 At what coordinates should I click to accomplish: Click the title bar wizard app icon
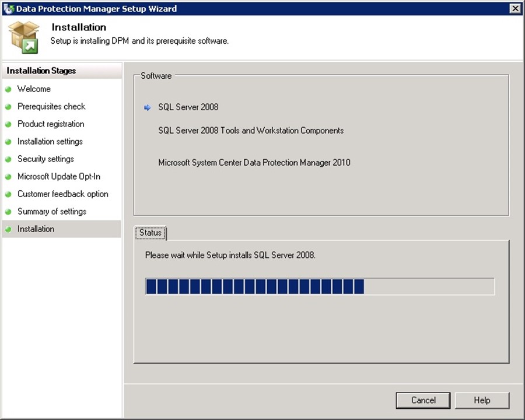point(8,9)
